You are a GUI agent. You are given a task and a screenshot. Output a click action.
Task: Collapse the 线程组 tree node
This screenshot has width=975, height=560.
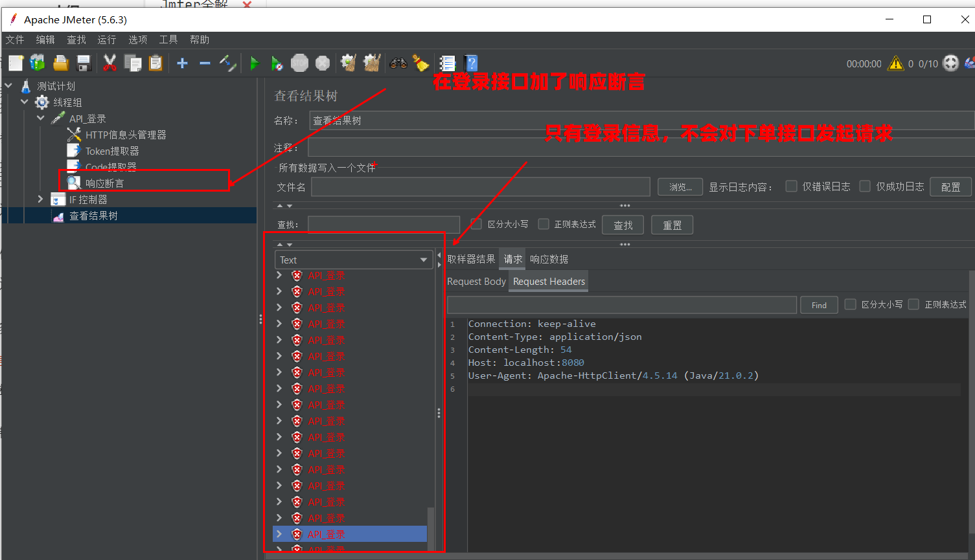[25, 102]
